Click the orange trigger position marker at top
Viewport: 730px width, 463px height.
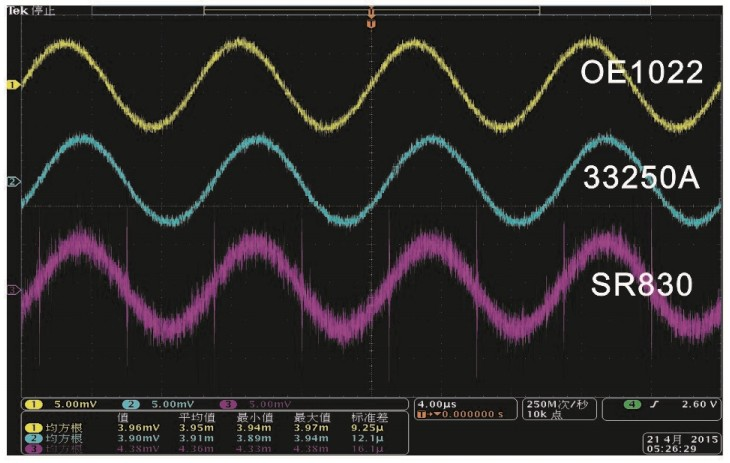[371, 17]
